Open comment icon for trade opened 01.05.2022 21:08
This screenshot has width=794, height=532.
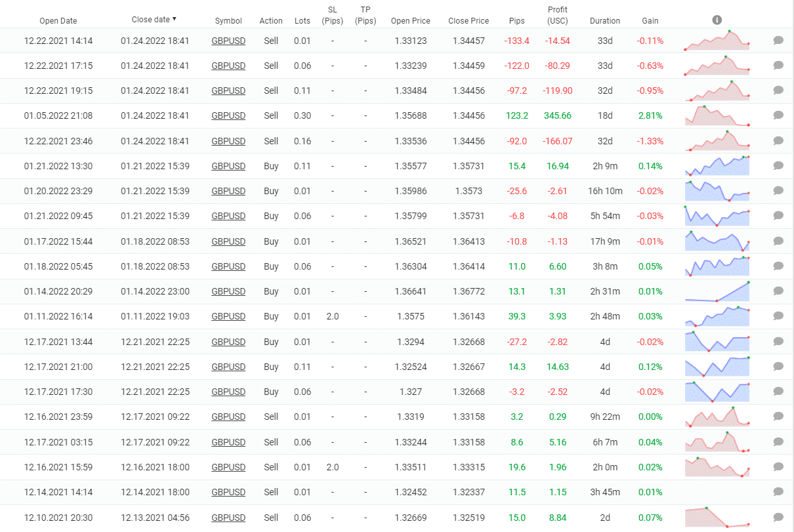pos(778,115)
